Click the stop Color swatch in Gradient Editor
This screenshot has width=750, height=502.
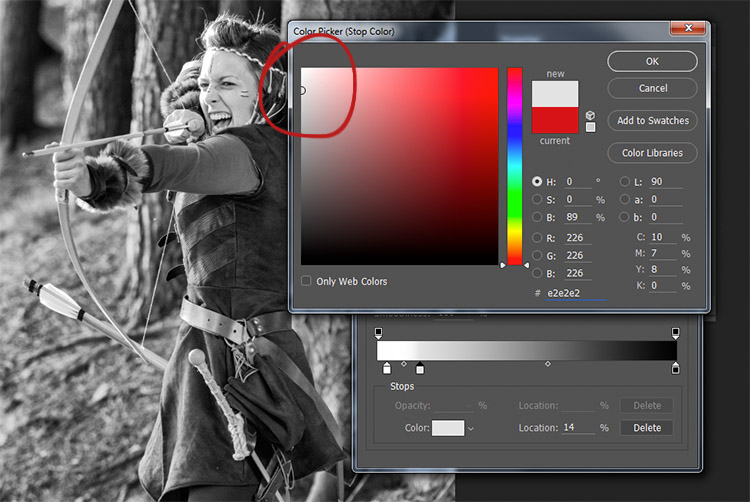tap(448, 428)
